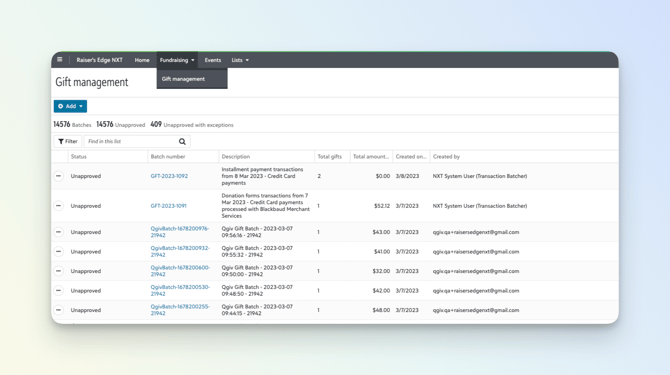Select the $0.00 total amount cell
670x375 pixels.
tap(383, 176)
